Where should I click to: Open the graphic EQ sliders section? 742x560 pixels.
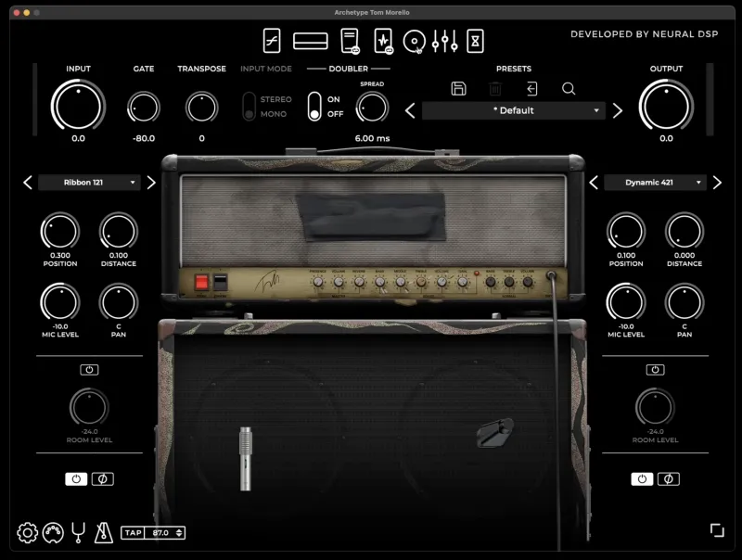pyautogui.click(x=445, y=41)
